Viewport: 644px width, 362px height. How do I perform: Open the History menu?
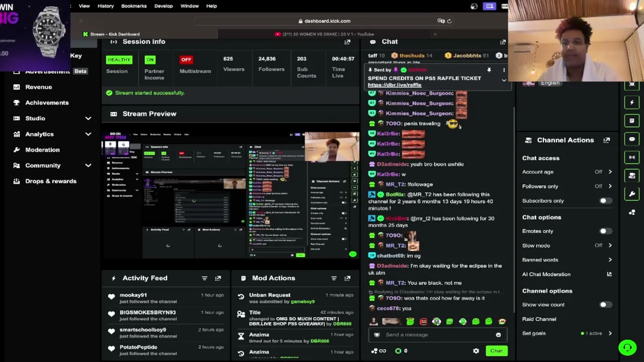point(106,6)
